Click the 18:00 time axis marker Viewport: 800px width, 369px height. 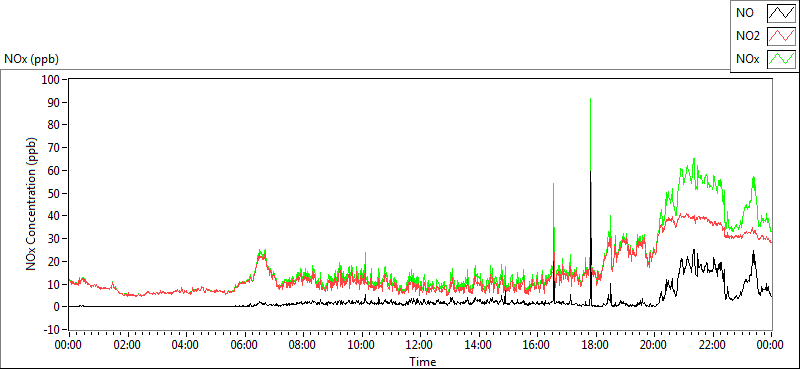click(x=595, y=345)
